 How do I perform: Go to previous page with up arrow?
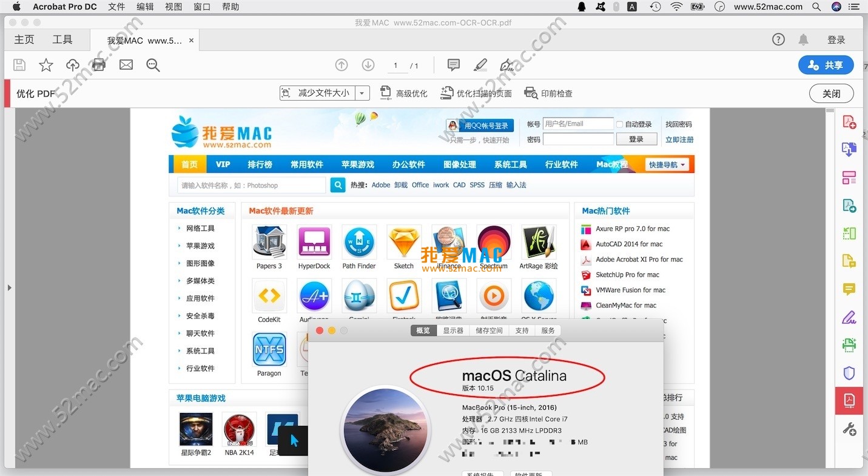pos(341,65)
